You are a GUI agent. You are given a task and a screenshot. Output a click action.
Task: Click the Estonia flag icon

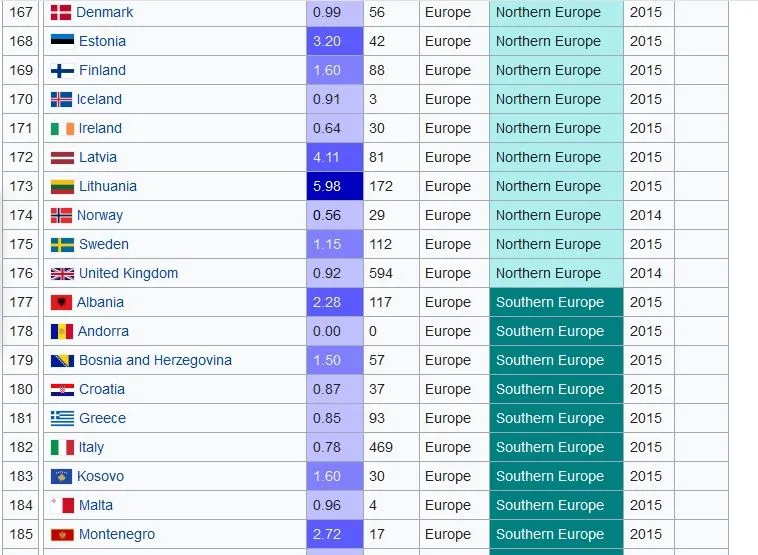[61, 42]
